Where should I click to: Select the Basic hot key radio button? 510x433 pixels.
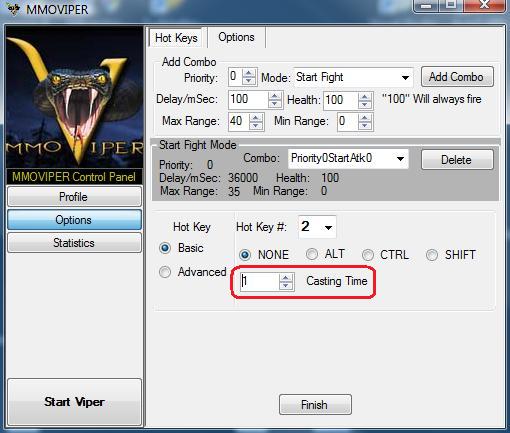165,248
